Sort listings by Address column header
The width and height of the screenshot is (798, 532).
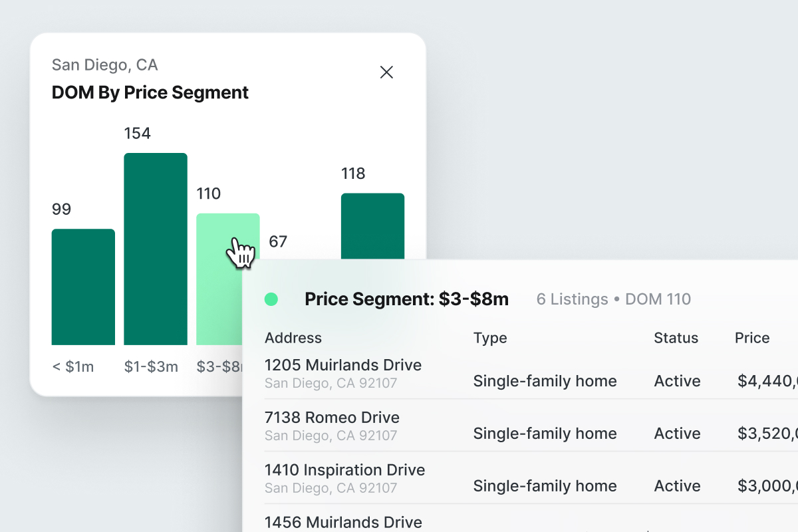tap(293, 338)
